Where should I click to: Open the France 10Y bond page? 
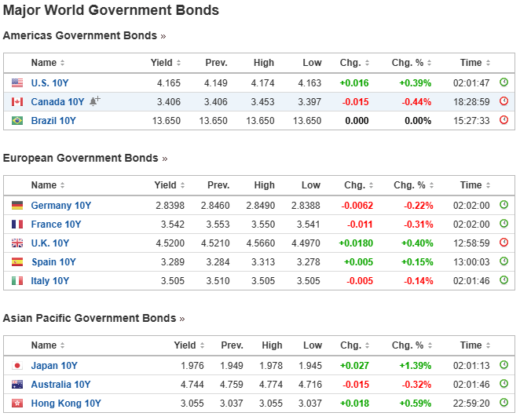[x=57, y=225]
